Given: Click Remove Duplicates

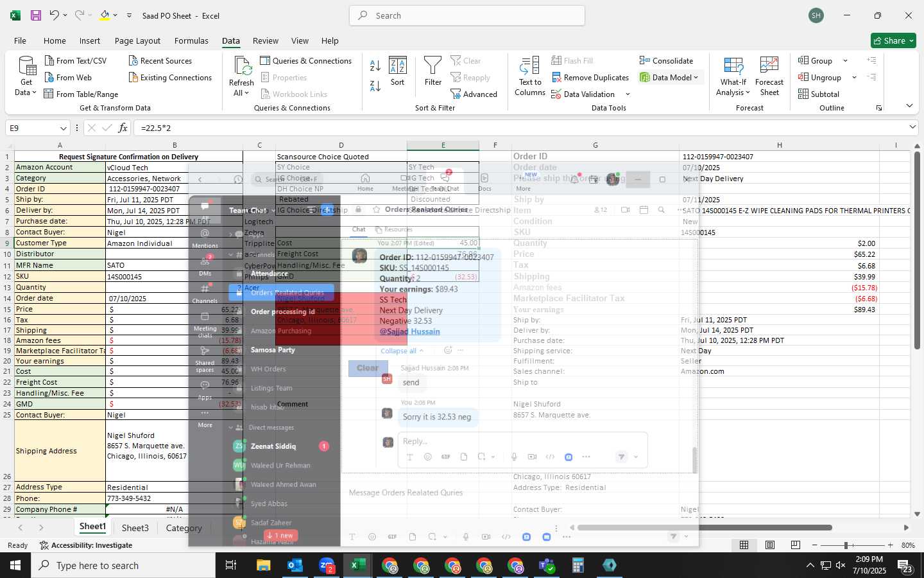Looking at the screenshot, I should click(x=590, y=78).
